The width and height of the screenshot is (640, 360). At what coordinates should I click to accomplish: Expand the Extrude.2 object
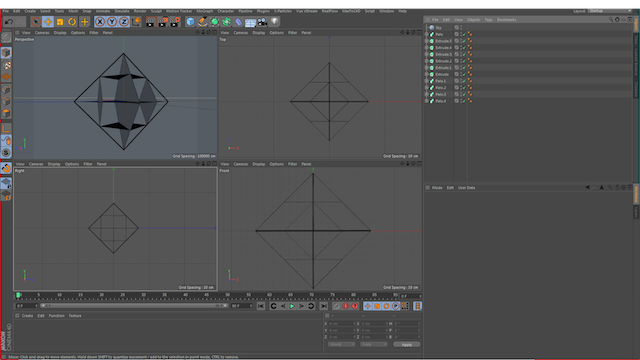tap(427, 61)
